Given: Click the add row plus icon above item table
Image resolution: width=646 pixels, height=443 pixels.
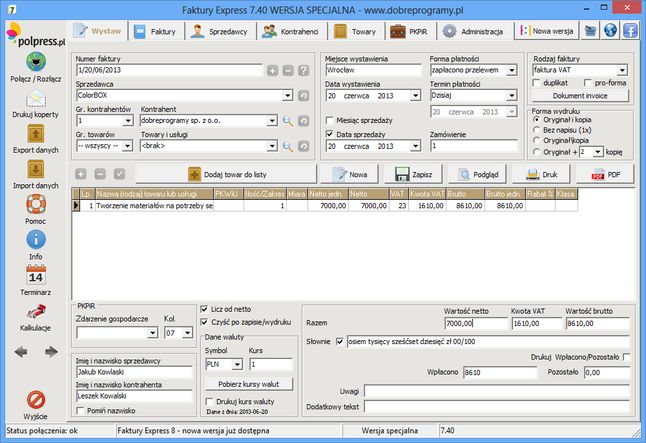Looking at the screenshot, I should click(81, 174).
